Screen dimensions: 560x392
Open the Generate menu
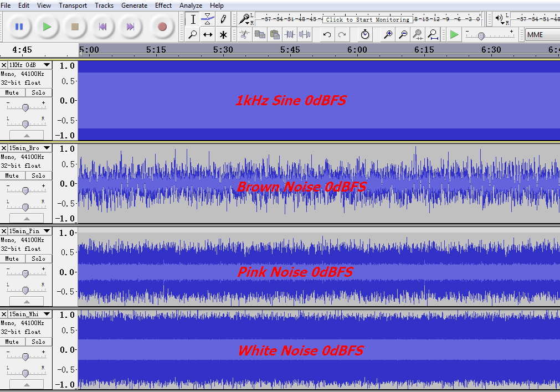[134, 6]
